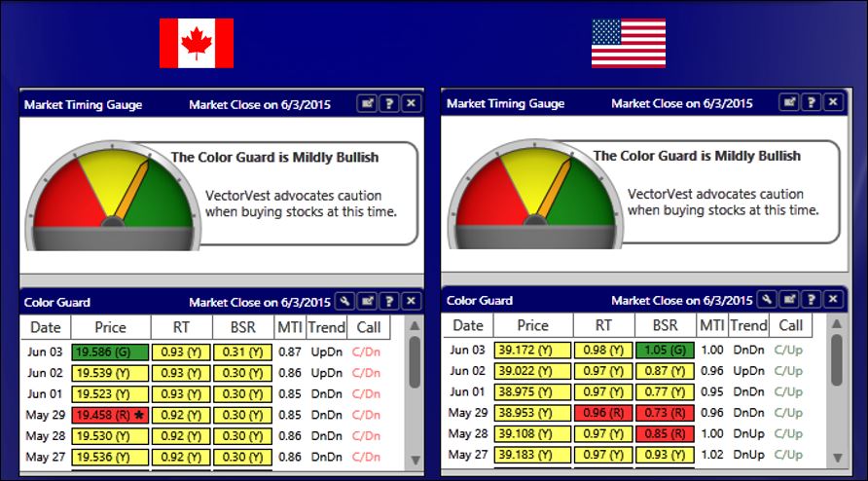
Task: Click the RT column header in the US Color Guard
Action: click(604, 325)
